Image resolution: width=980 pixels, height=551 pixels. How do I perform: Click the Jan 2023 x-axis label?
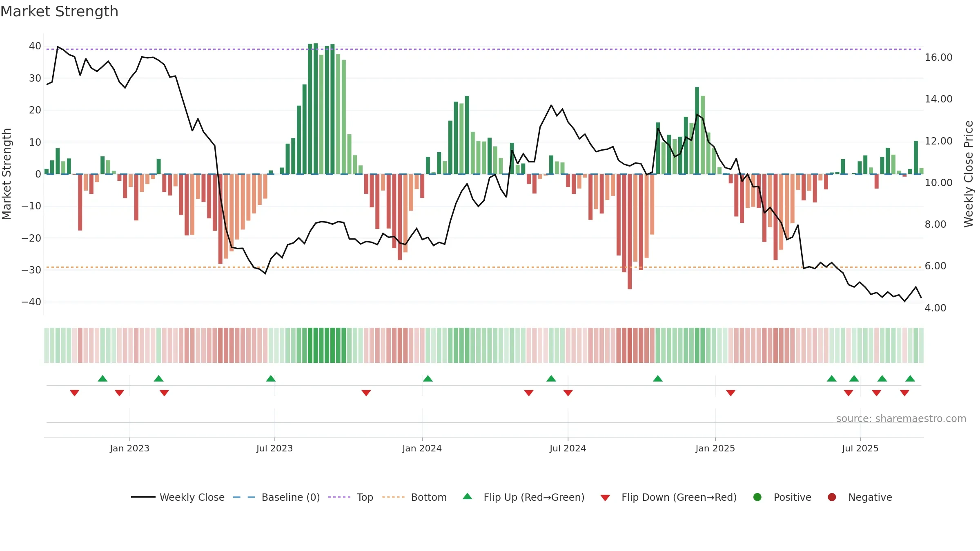click(x=129, y=449)
